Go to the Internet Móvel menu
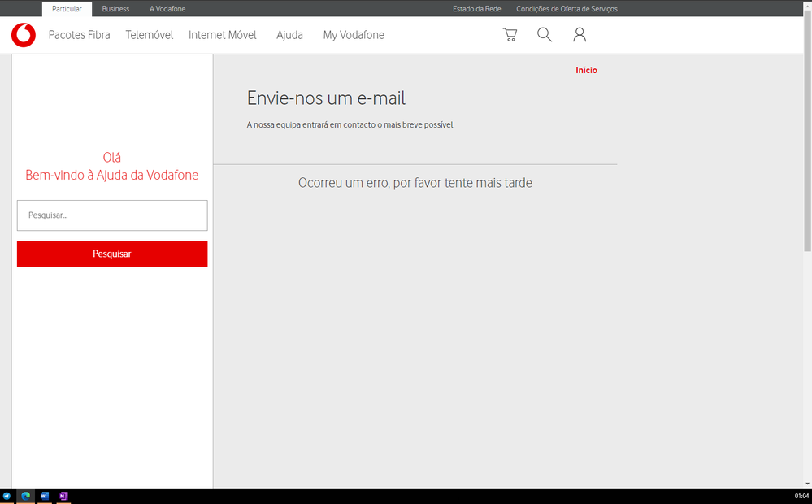Viewport: 812px width, 504px height. coord(223,35)
